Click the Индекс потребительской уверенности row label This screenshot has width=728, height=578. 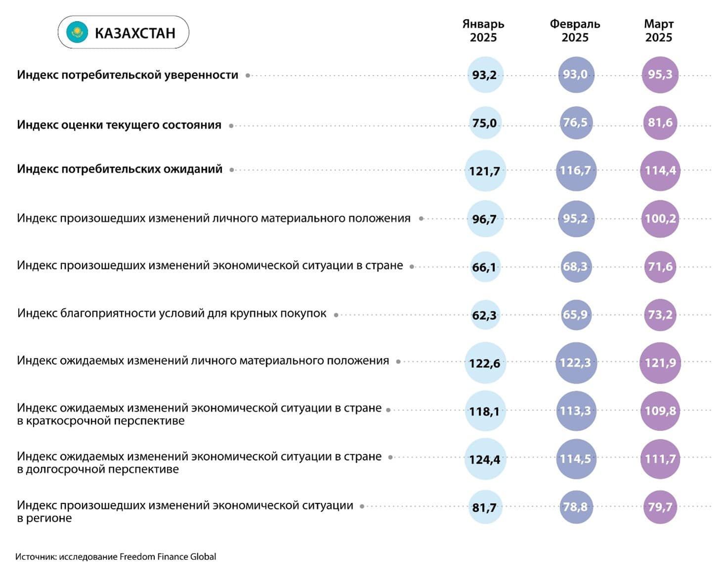tap(128, 75)
